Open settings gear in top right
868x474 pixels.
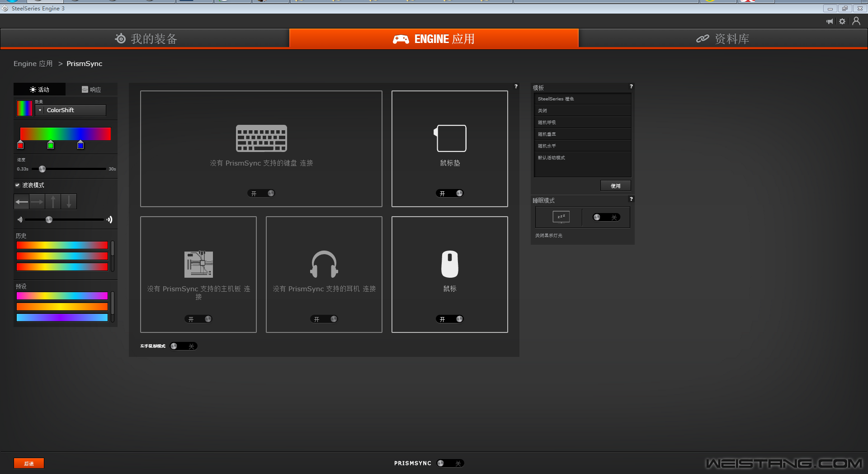pos(842,21)
